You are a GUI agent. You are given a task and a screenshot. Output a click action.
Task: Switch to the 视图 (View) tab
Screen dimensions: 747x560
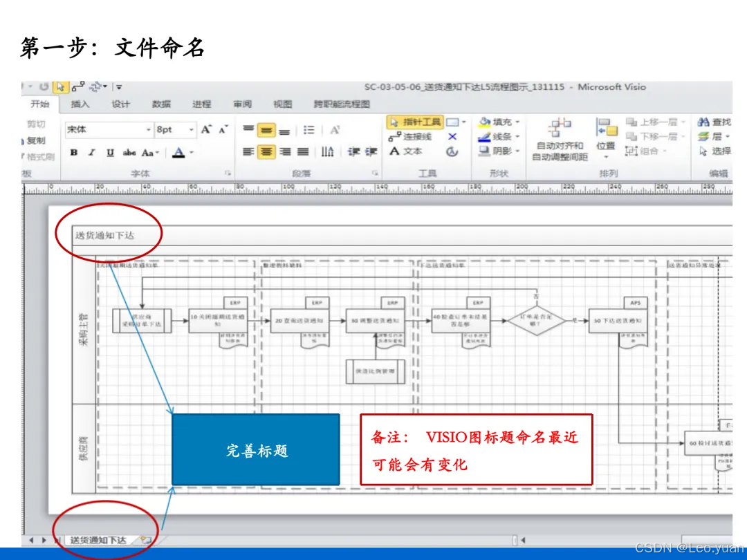283,104
